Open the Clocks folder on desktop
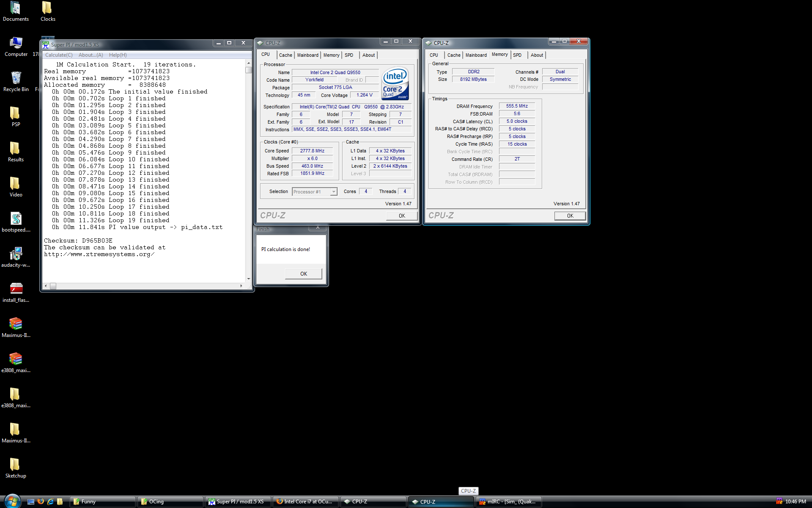Image resolution: width=812 pixels, height=508 pixels. pos(47,11)
